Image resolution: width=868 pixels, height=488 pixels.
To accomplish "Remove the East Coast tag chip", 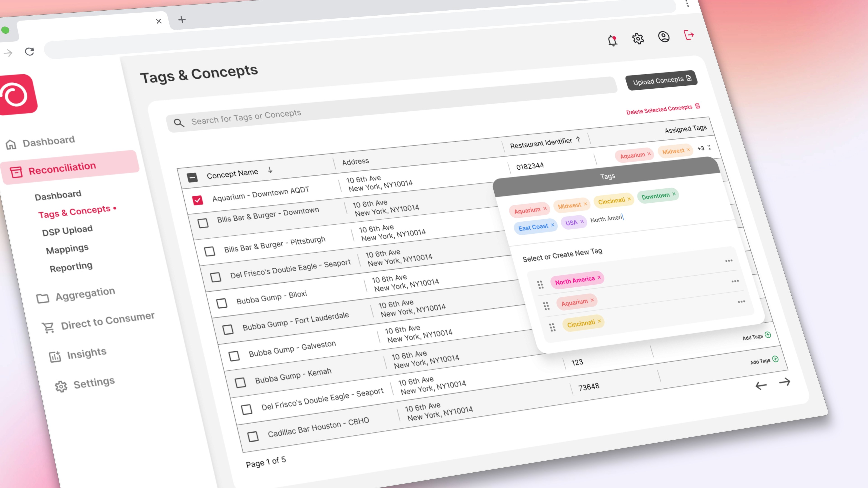I will click(x=552, y=225).
